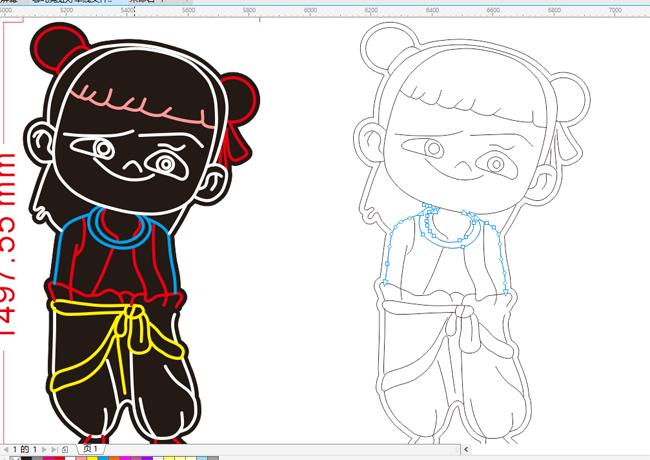Pick the orange swatch in the palette
This screenshot has width=650, height=460.
coord(114,458)
